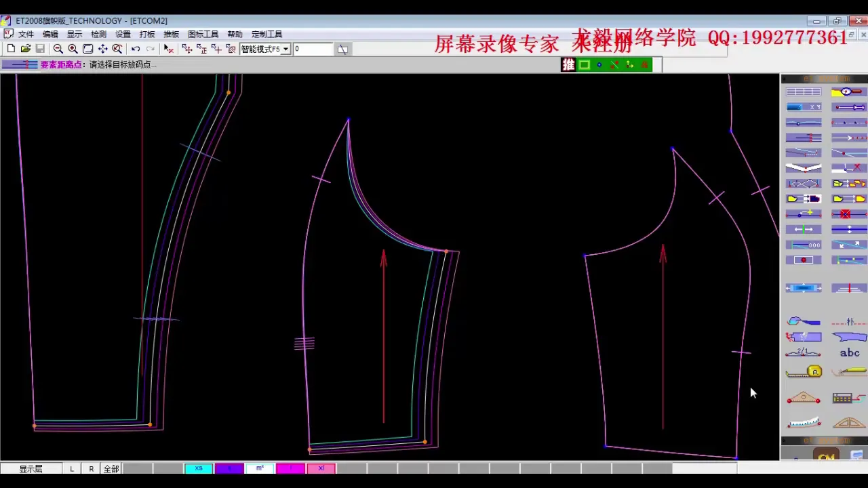Select the yellow pen marker tool
Image resolution: width=868 pixels, height=488 pixels.
[849, 371]
